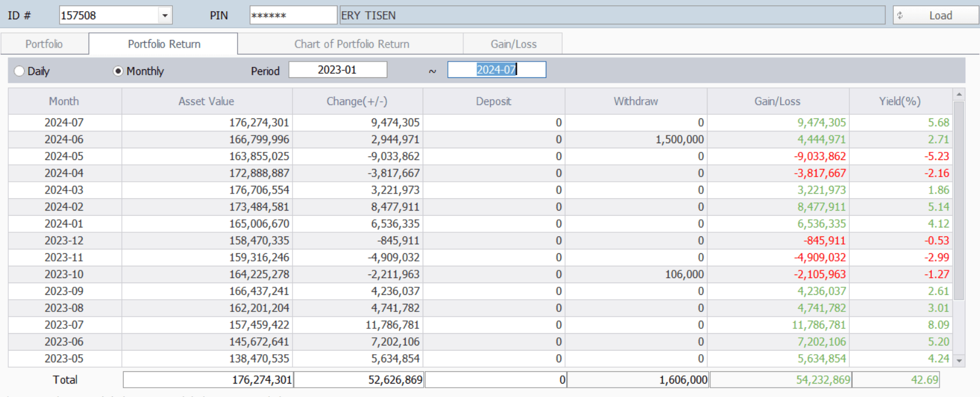Screen dimensions: 980x397
Task: Click the Total change field 52,626,869
Action: [359, 380]
